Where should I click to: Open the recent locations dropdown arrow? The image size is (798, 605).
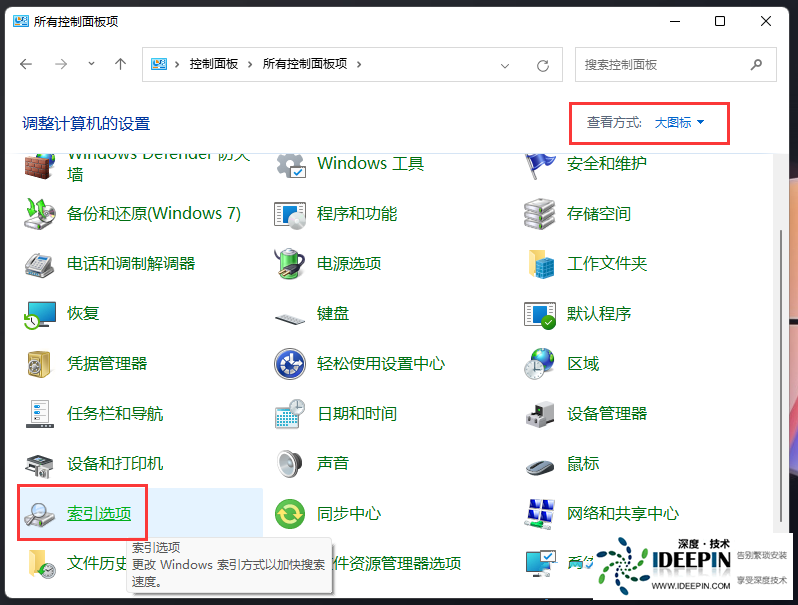tap(91, 64)
